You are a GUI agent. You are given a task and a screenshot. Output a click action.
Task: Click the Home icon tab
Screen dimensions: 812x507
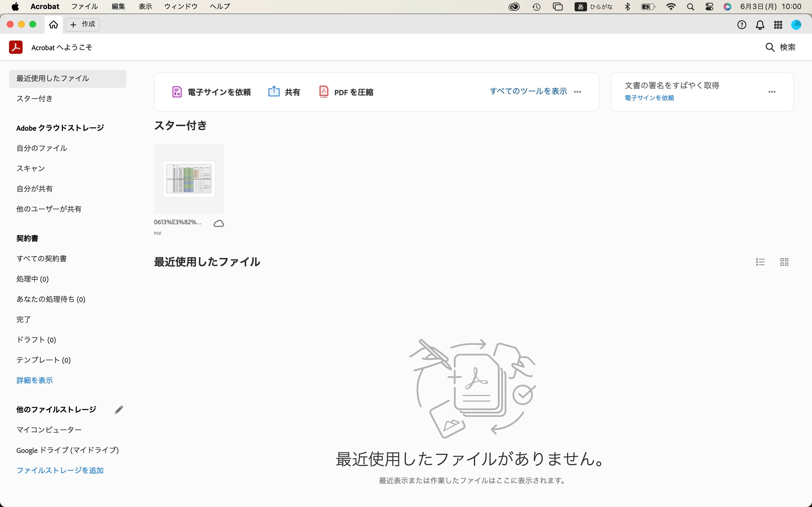pyautogui.click(x=54, y=25)
